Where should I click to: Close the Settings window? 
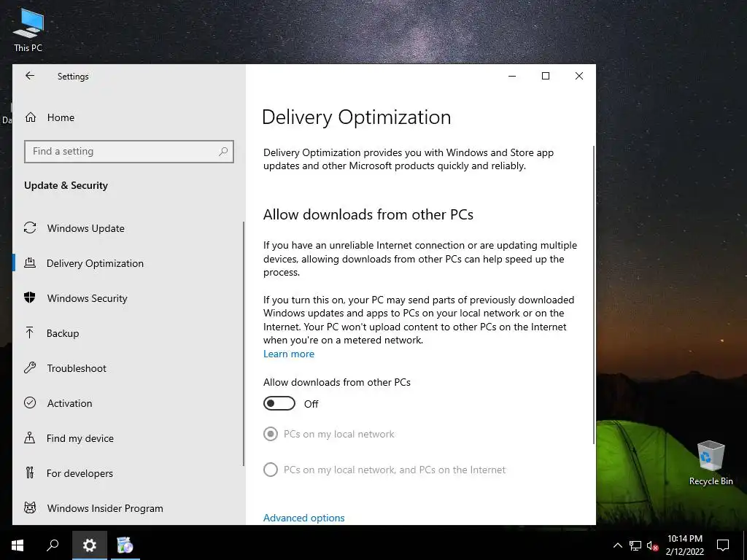(x=578, y=76)
